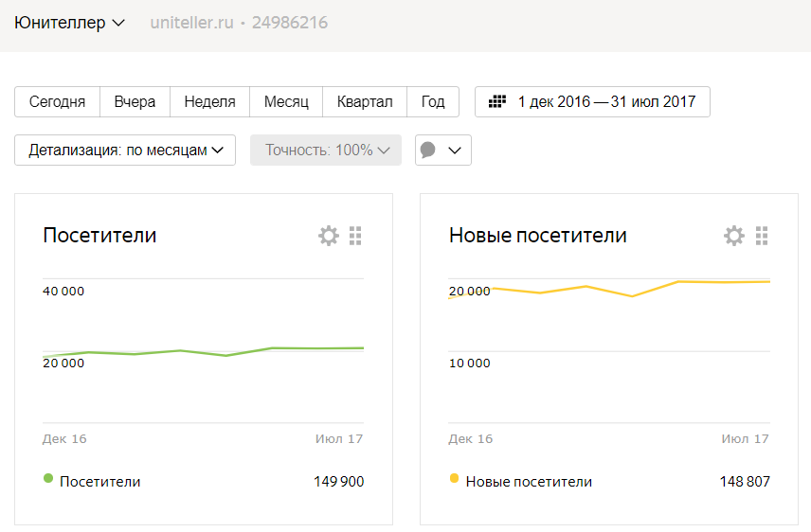Select the Вчера period tab

click(x=135, y=102)
